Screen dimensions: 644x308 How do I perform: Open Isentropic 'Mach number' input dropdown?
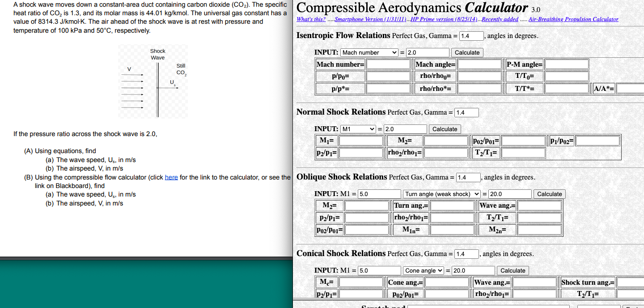[369, 52]
